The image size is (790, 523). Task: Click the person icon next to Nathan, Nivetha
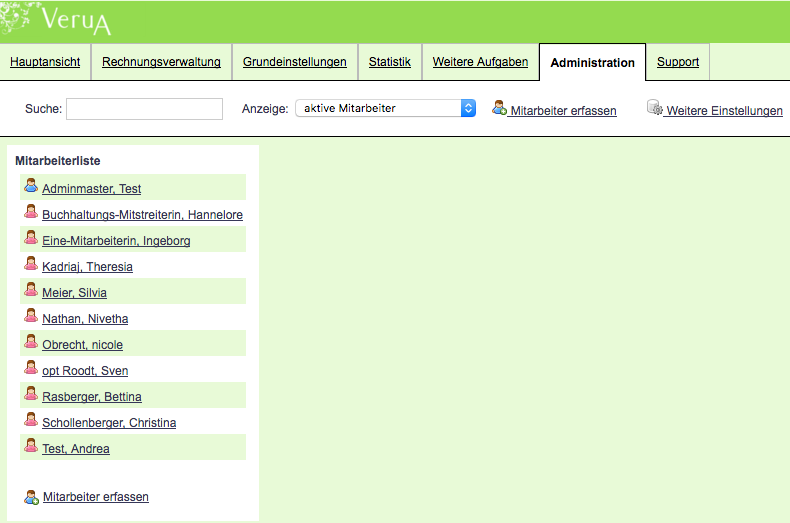pos(31,316)
